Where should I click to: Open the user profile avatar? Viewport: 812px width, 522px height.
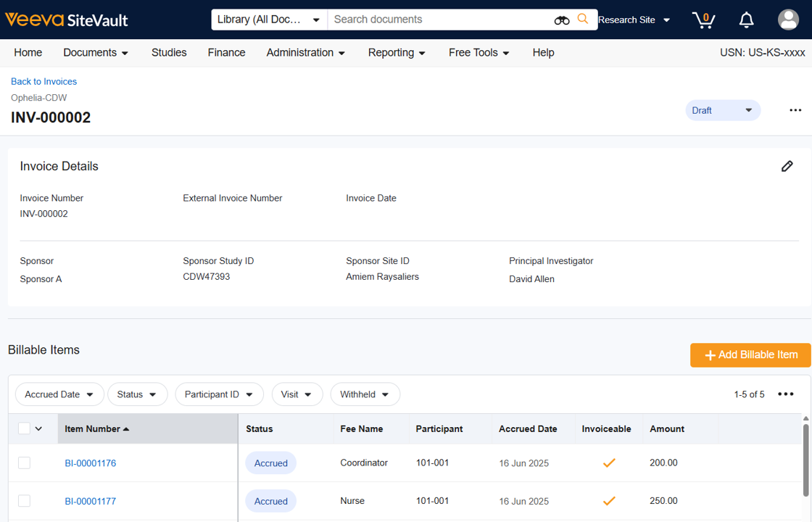point(788,20)
